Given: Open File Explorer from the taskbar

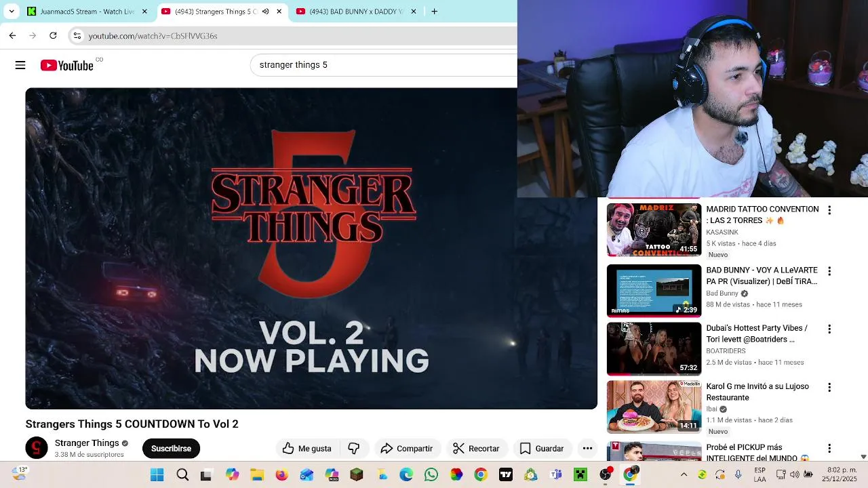Looking at the screenshot, I should coord(256,474).
